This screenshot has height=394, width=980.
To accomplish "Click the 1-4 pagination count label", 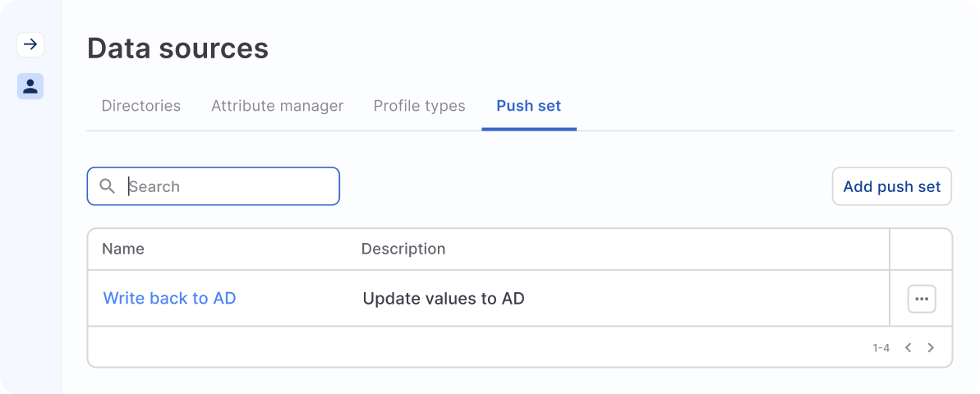I will click(x=881, y=348).
